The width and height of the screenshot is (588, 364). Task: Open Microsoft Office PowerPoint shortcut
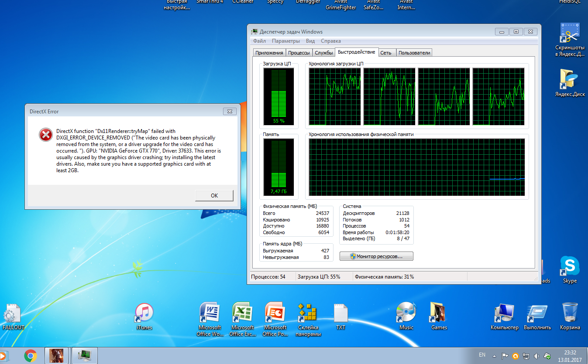click(x=275, y=319)
